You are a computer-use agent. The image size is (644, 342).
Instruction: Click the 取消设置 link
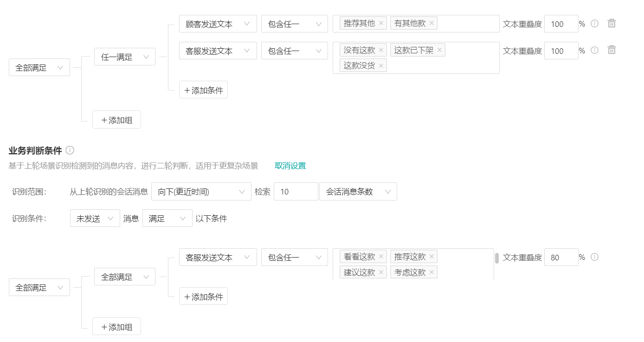pos(290,166)
